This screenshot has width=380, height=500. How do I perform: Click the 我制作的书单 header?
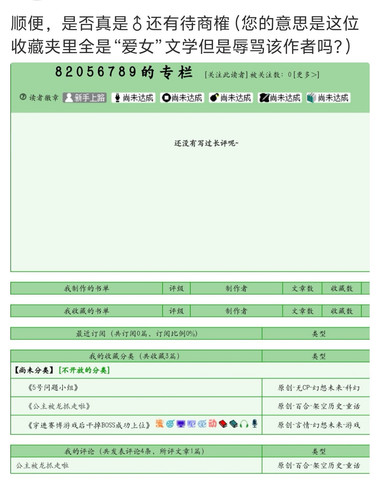click(86, 288)
